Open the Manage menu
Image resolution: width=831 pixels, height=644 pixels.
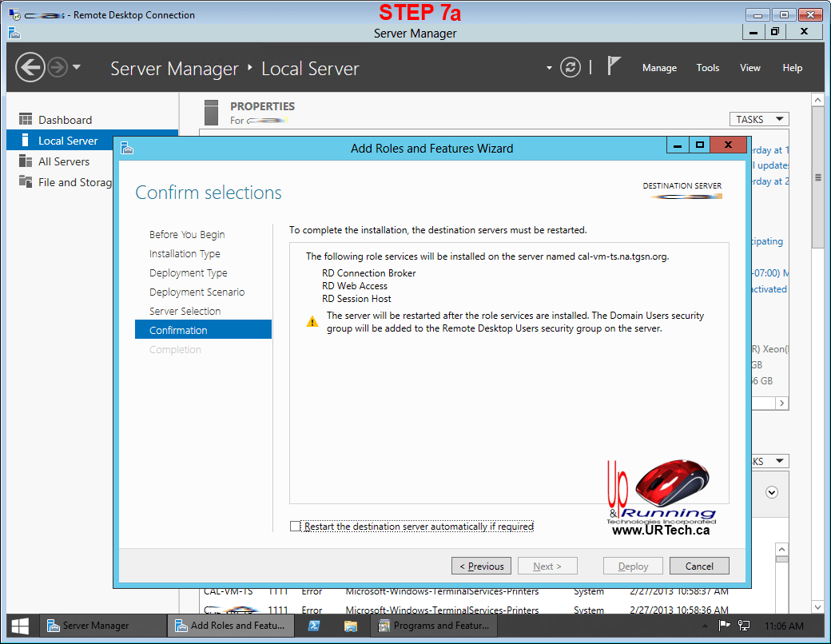(659, 68)
